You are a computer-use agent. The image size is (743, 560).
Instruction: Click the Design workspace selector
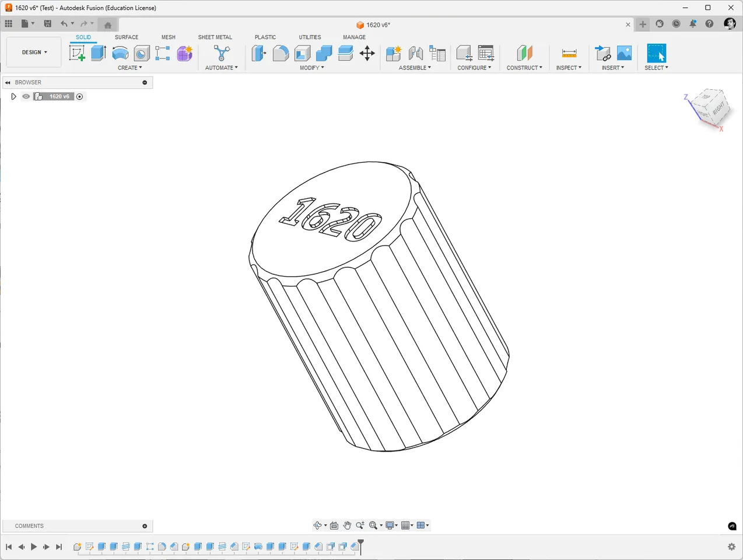33,52
